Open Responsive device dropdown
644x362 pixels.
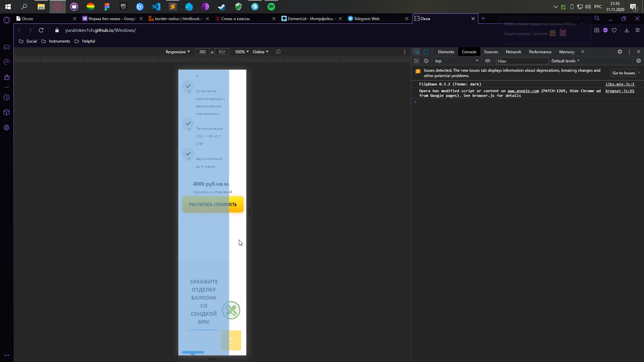coord(177,52)
